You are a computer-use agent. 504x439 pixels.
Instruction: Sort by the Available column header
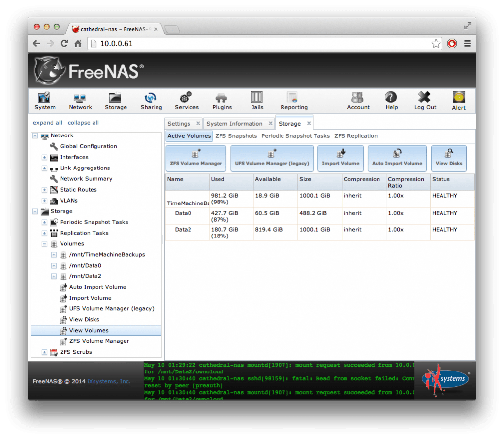276,182
